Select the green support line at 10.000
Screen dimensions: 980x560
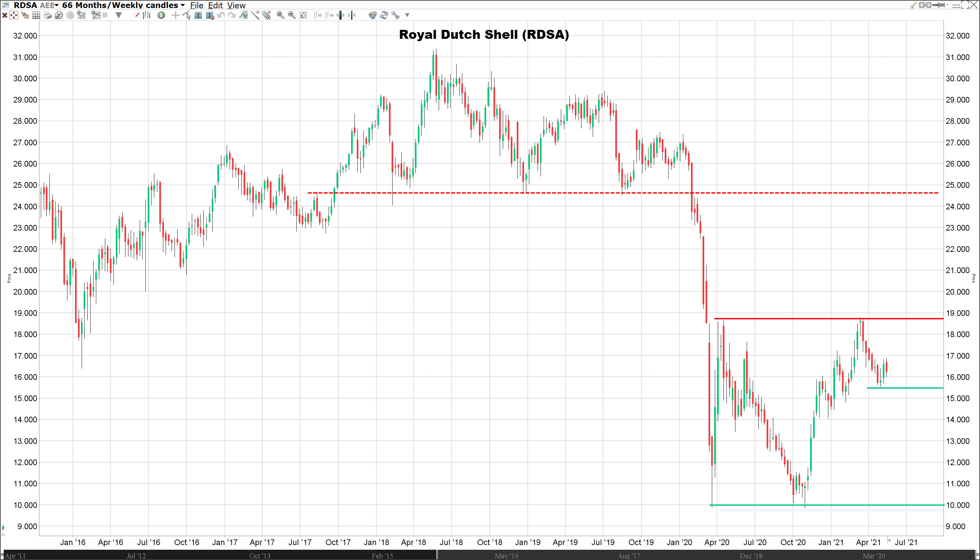(x=827, y=505)
